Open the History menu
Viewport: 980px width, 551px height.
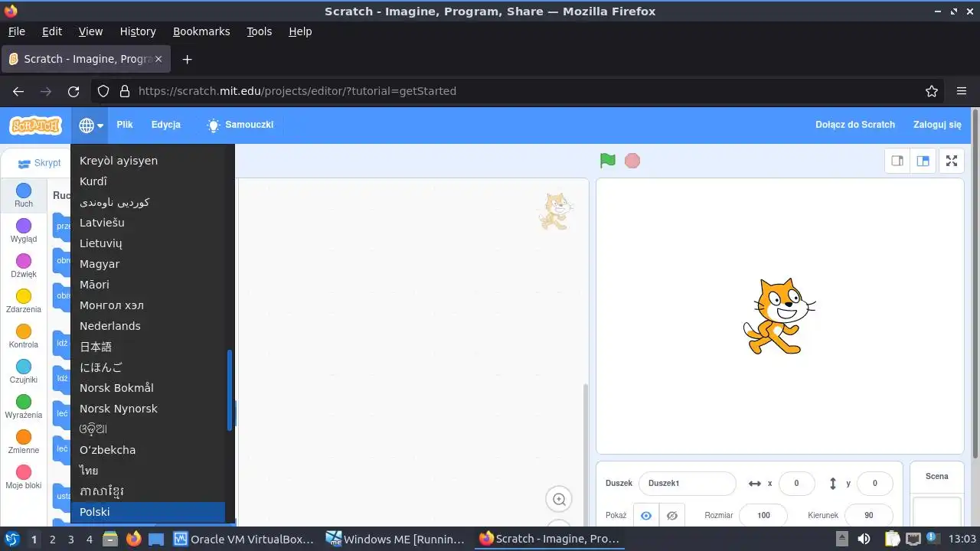138,31
